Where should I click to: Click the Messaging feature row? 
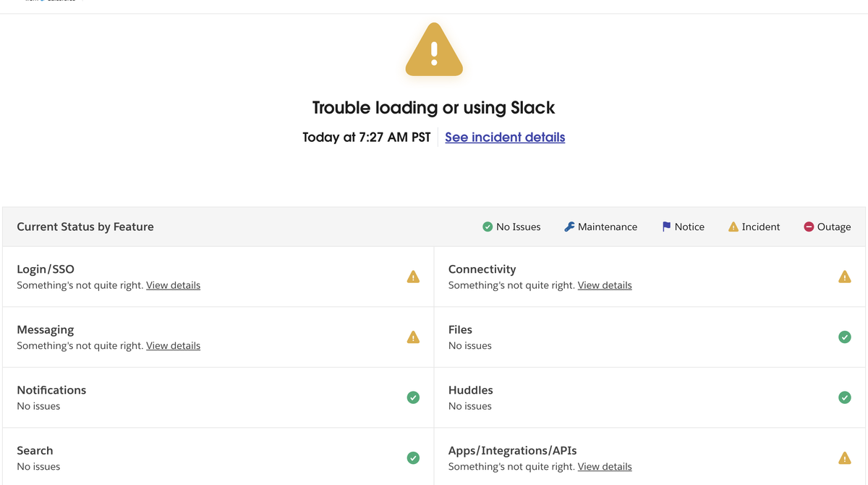217,337
